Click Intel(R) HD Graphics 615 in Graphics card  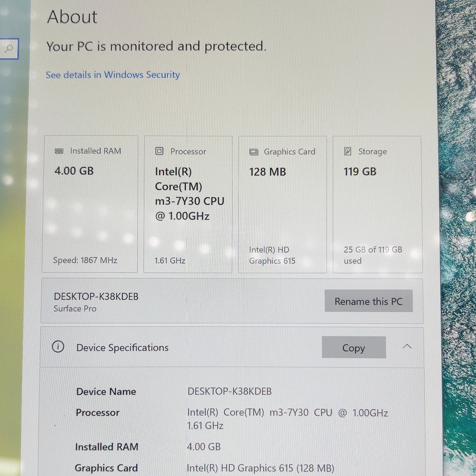(x=272, y=255)
